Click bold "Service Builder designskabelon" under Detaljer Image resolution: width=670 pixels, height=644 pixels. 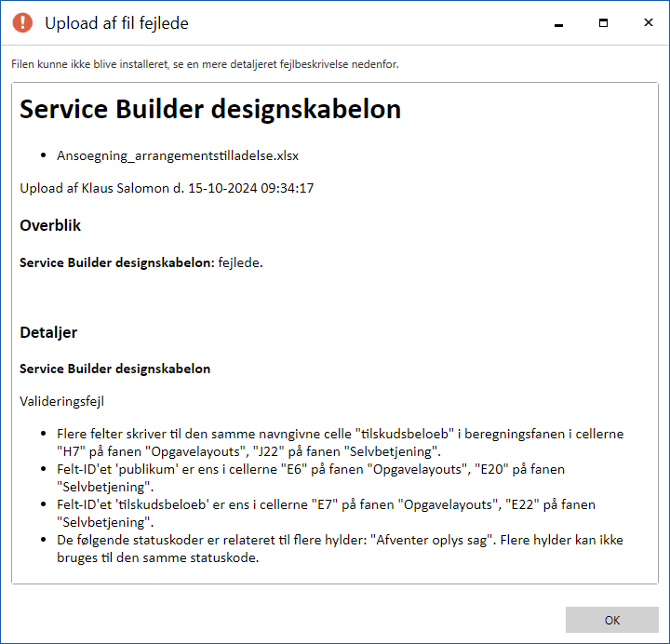pos(114,369)
